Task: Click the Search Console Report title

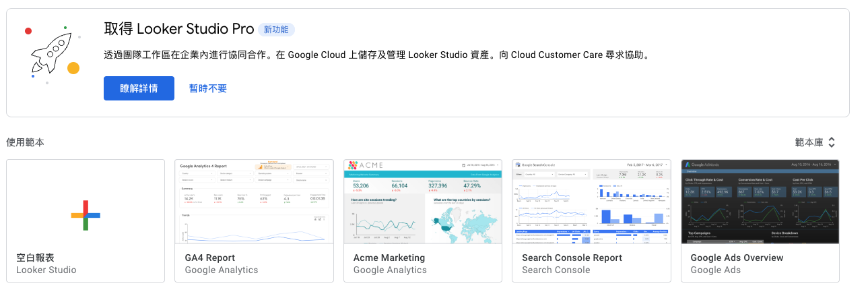Action: coord(572,258)
